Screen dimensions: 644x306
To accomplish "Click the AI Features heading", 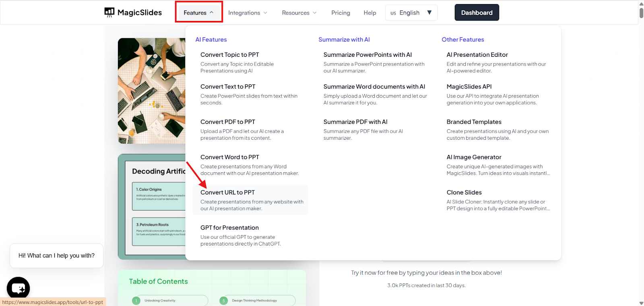I will [211, 39].
